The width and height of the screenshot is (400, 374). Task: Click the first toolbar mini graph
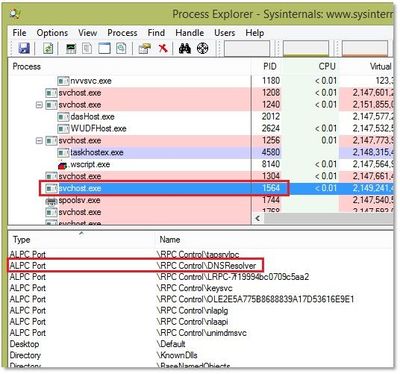tap(247, 49)
